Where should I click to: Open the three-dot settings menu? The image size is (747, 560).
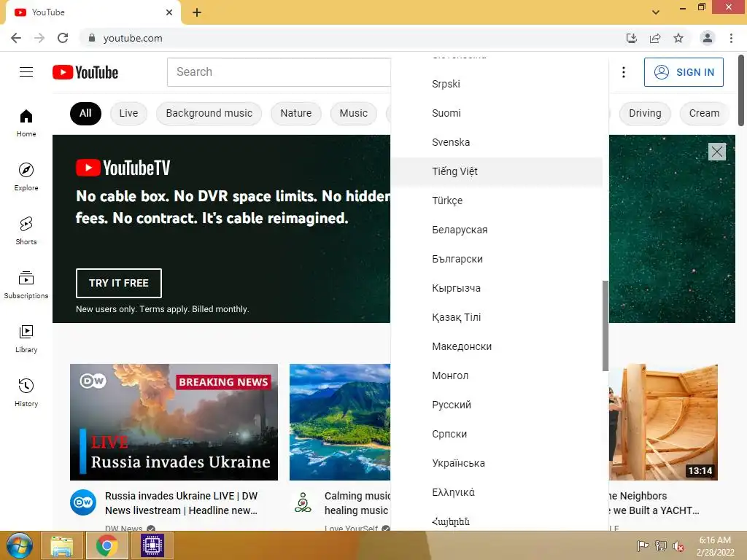623,72
